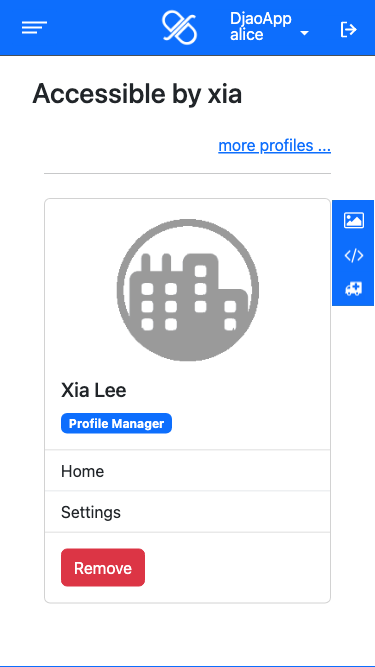Viewport: 375px width, 667px height.
Task: Click the alice username text in header
Action: click(247, 34)
